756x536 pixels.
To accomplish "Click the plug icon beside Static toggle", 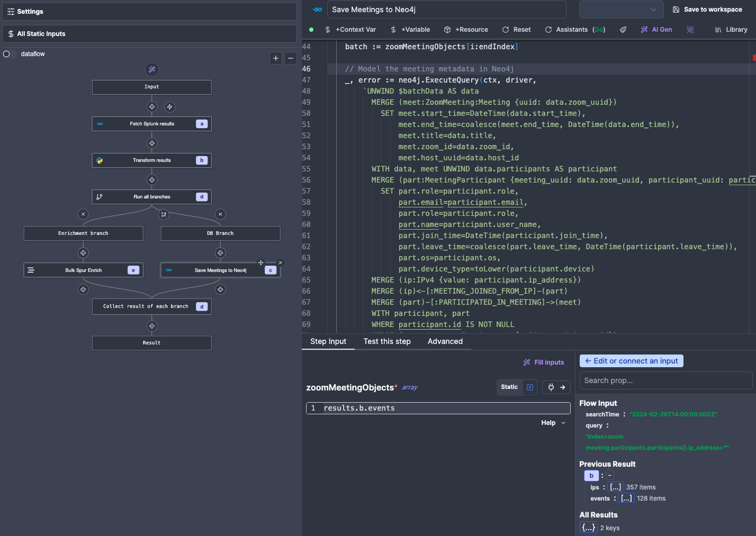I will tap(551, 387).
